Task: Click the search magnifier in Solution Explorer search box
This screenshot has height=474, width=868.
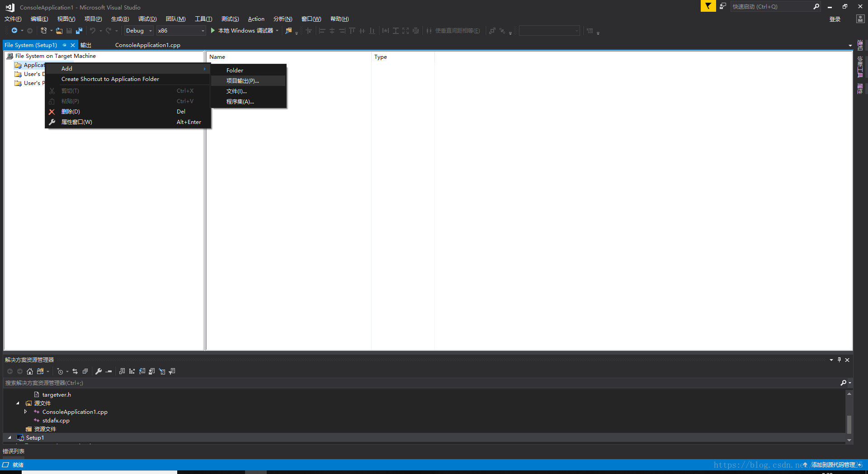Action: (844, 383)
